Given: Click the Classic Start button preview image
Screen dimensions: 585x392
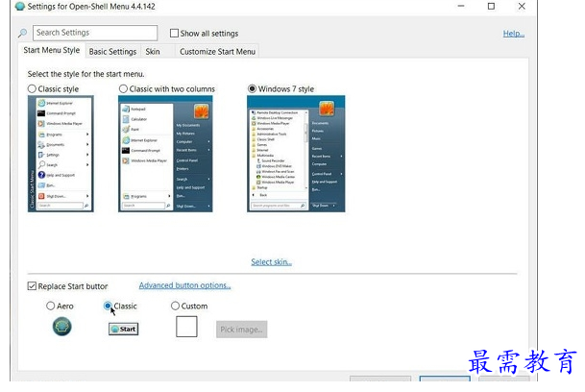Looking at the screenshot, I should coord(124,329).
